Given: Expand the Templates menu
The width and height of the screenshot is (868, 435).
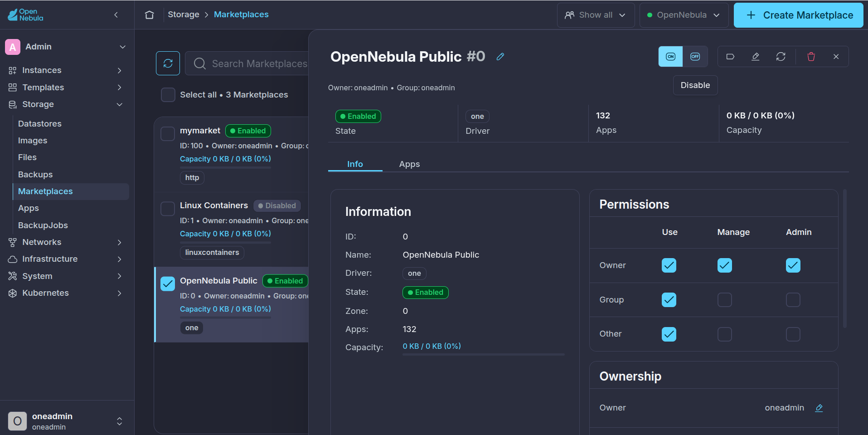Looking at the screenshot, I should click(x=119, y=88).
